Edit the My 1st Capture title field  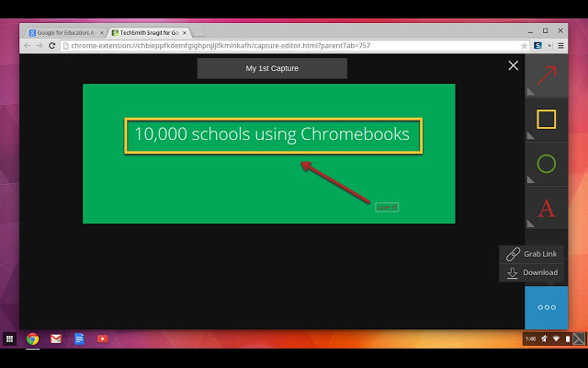(x=272, y=68)
